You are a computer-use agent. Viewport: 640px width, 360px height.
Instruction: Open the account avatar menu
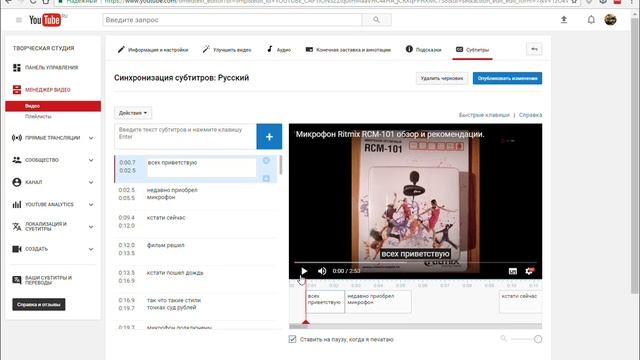610,20
